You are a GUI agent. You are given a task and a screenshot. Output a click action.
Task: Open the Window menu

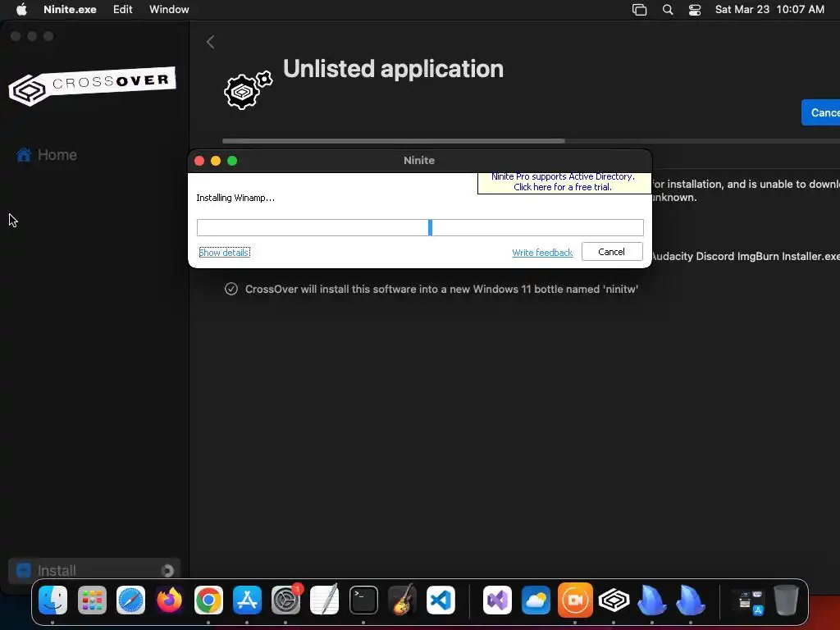(x=169, y=9)
